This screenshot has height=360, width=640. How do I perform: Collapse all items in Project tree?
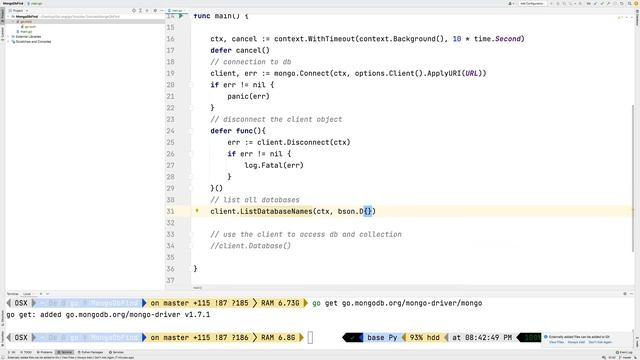(x=147, y=10)
